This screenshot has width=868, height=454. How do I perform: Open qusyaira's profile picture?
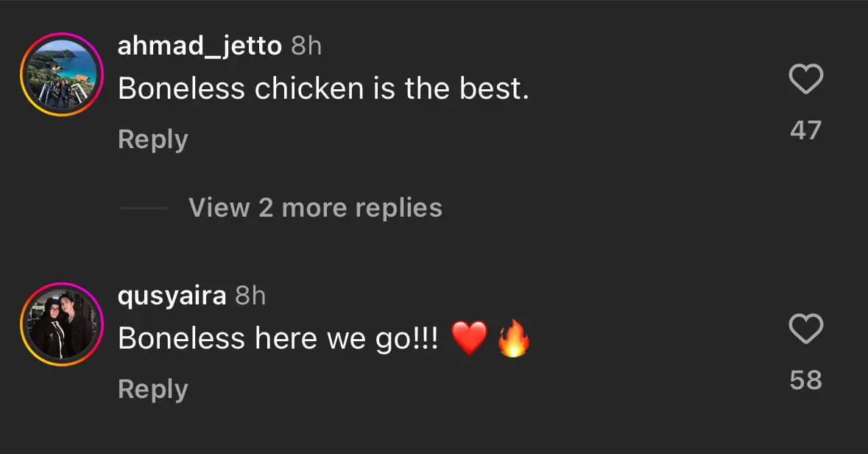point(61,324)
